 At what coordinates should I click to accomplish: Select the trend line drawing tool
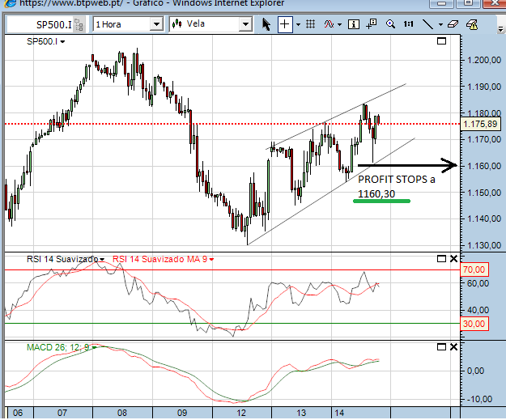click(428, 24)
